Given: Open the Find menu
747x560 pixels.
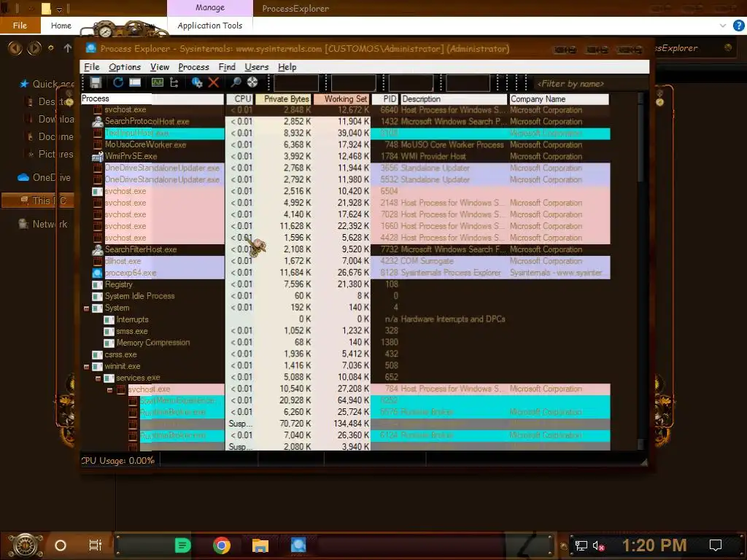Looking at the screenshot, I should pos(227,67).
